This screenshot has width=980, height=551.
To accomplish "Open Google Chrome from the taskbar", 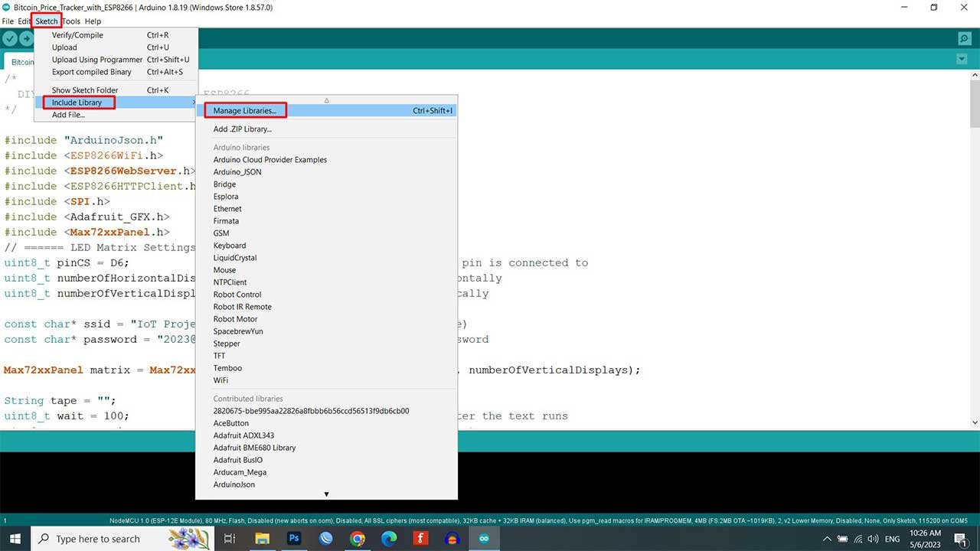I will click(358, 539).
